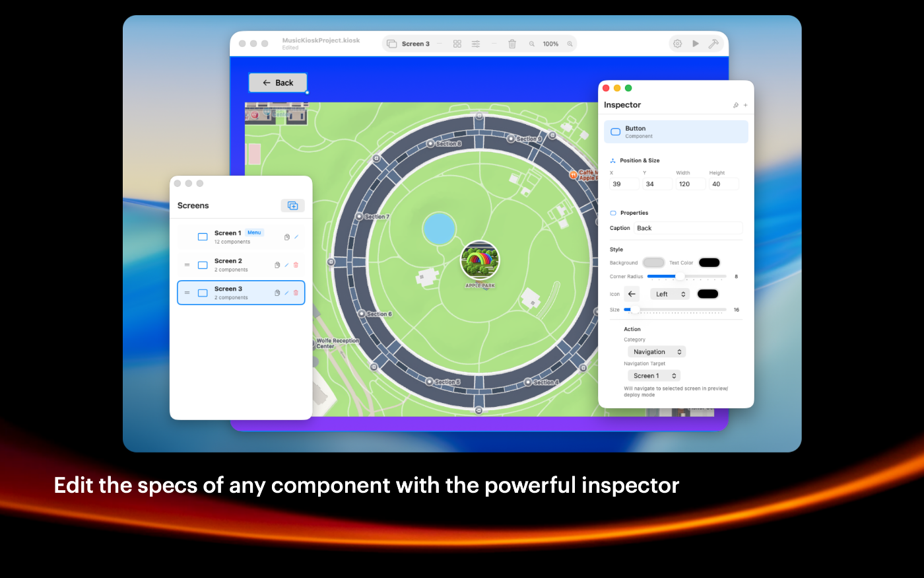Screen dimensions: 924x578
Task: Click the trash icon in the top toolbar
Action: (x=512, y=44)
